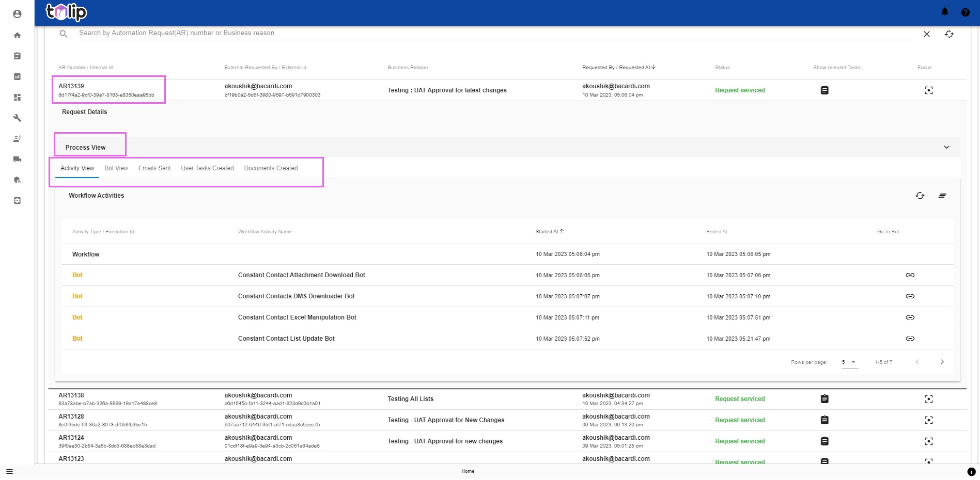Focus on request AR13128
Viewport: 980px width, 480px height.
click(929, 420)
